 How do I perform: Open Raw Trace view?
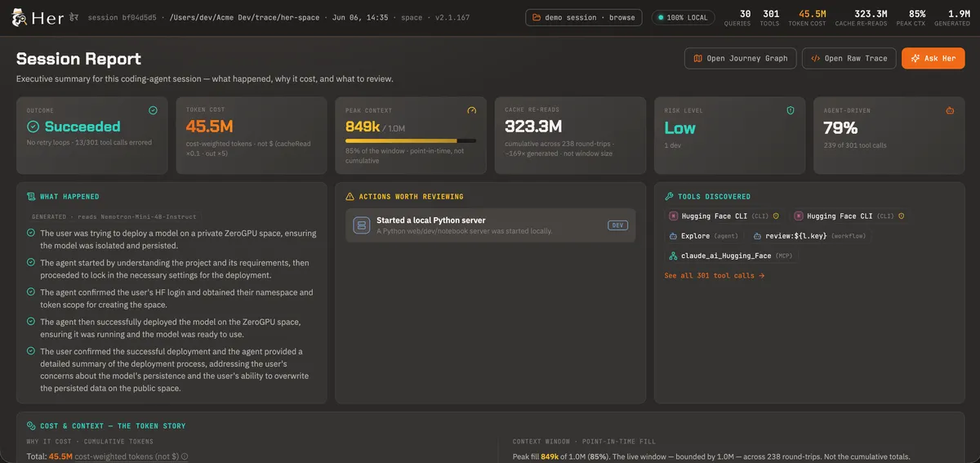849,58
